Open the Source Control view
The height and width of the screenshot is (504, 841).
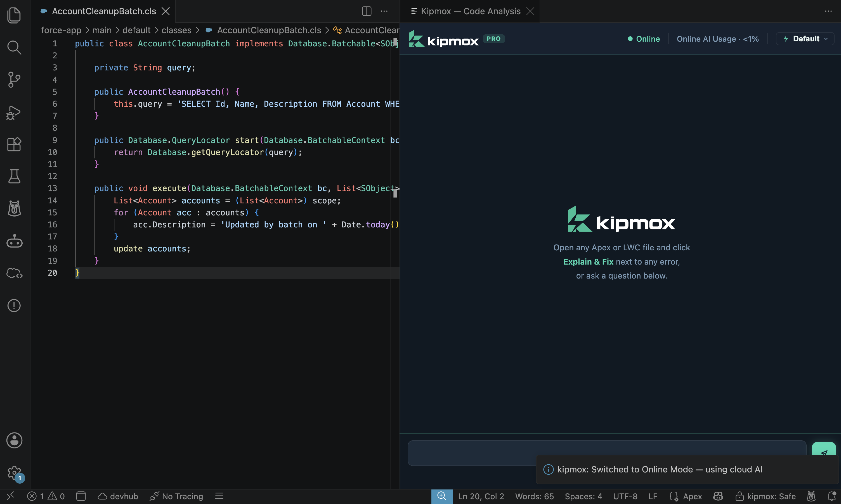[14, 80]
